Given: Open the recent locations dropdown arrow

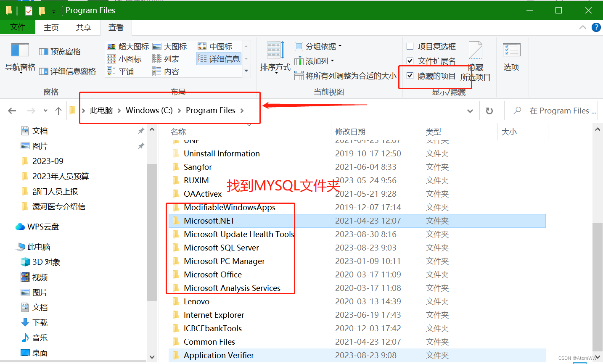Looking at the screenshot, I should [x=45, y=111].
